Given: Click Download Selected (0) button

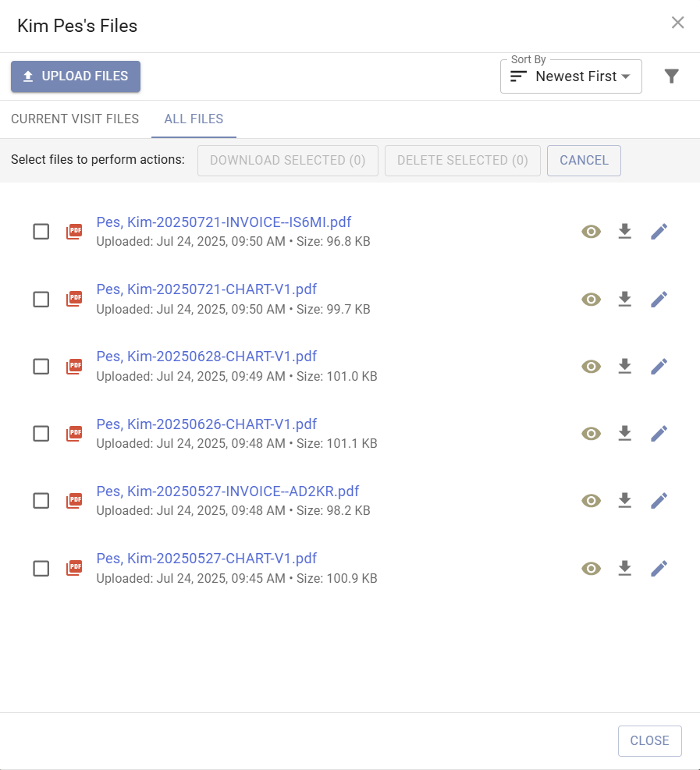Looking at the screenshot, I should tap(288, 161).
